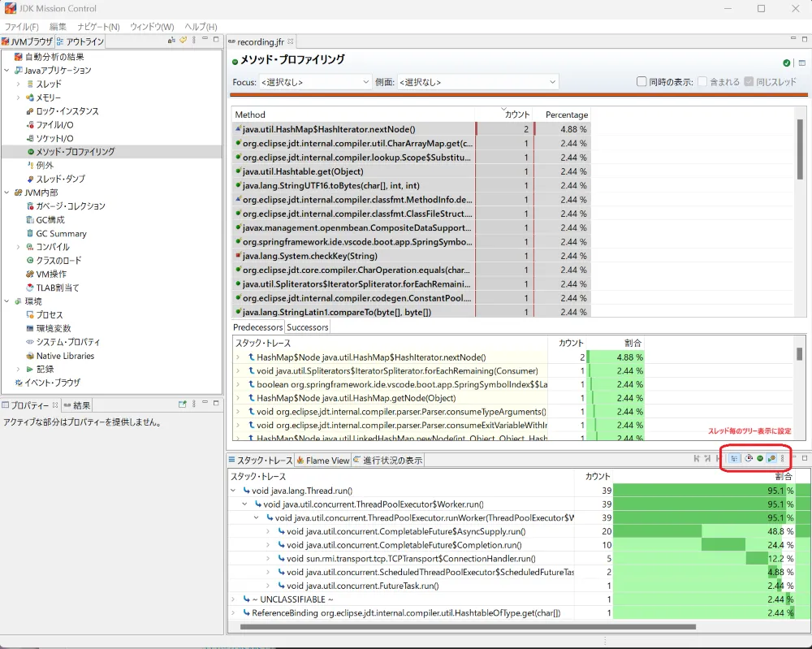Click the green check icon at page top right
Viewport: 812px width, 649px height.
click(x=787, y=63)
